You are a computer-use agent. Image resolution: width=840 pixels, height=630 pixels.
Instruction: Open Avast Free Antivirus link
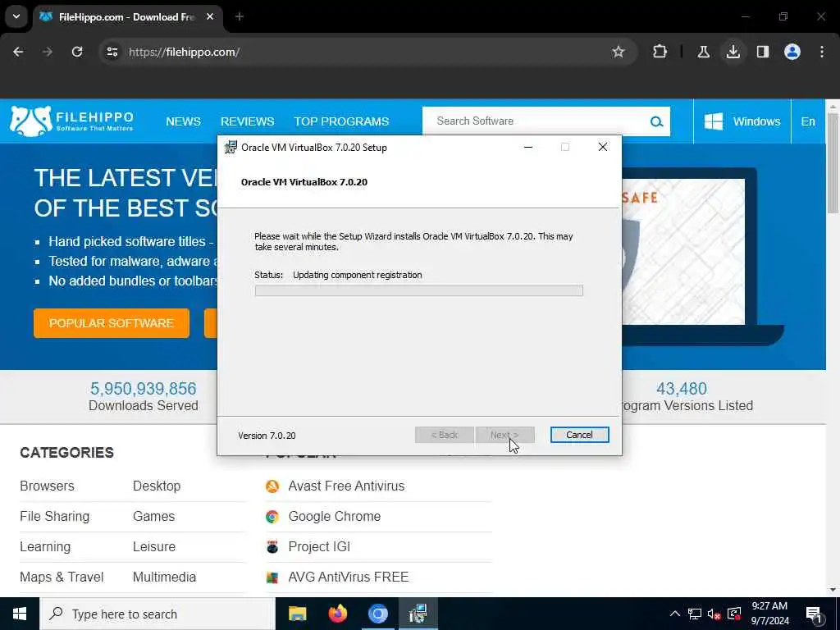346,486
